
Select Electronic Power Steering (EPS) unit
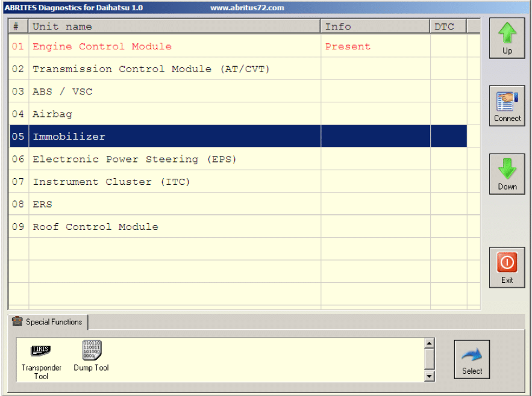[x=134, y=159]
